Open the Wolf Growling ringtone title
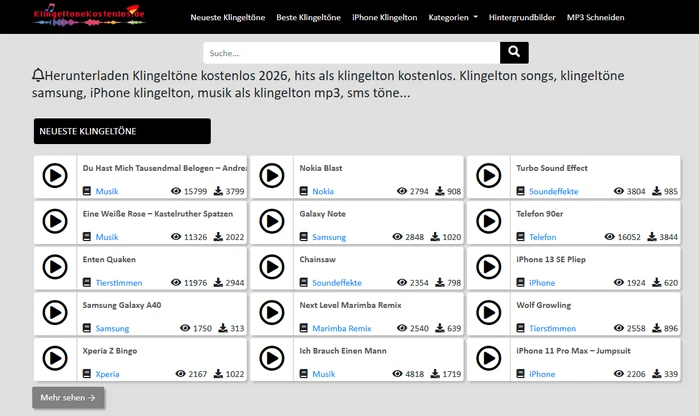The width and height of the screenshot is (699, 416). 543,305
